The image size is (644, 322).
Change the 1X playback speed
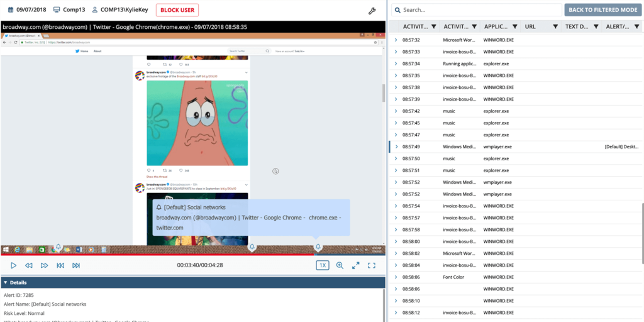click(323, 265)
